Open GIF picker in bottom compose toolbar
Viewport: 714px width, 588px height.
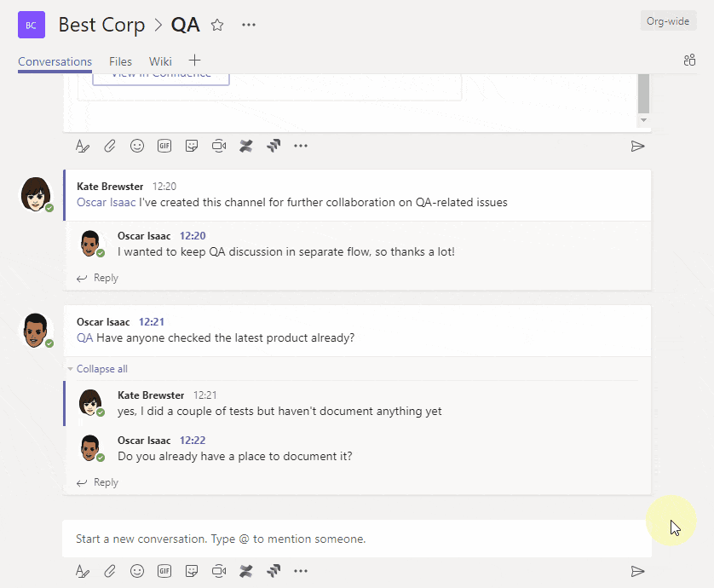pos(164,571)
